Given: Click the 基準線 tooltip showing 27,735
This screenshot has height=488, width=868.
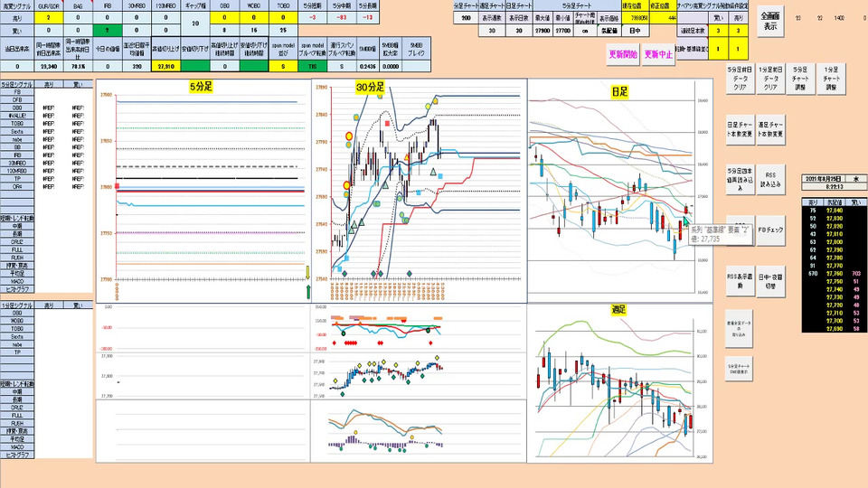Looking at the screenshot, I should [720, 235].
